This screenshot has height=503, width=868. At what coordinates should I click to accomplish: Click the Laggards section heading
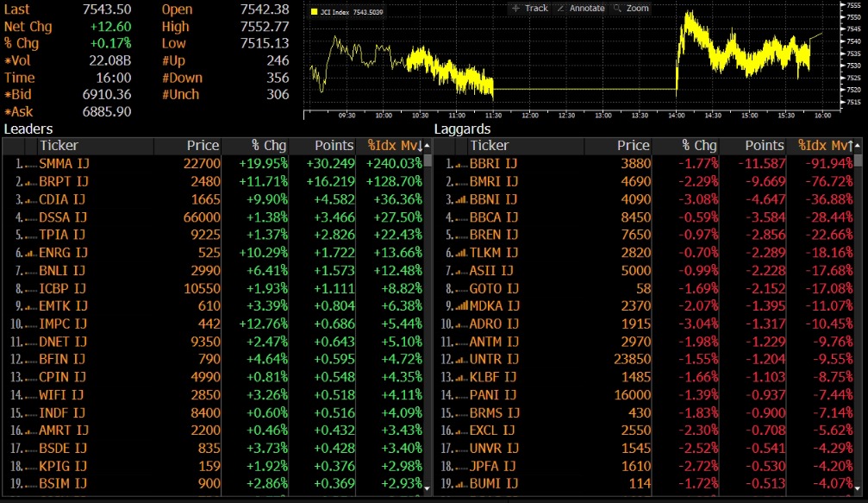point(462,129)
